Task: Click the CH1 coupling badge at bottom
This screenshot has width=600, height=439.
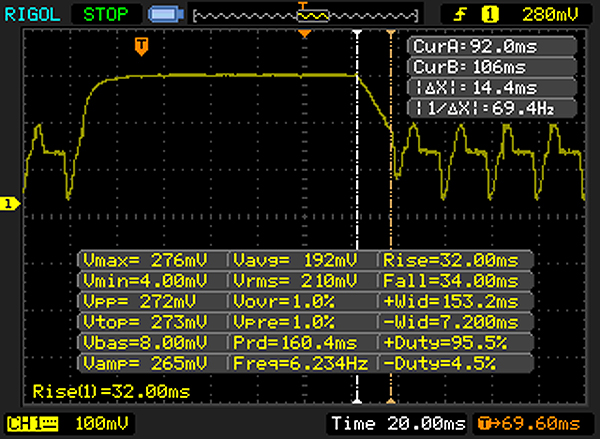Action: (x=33, y=424)
